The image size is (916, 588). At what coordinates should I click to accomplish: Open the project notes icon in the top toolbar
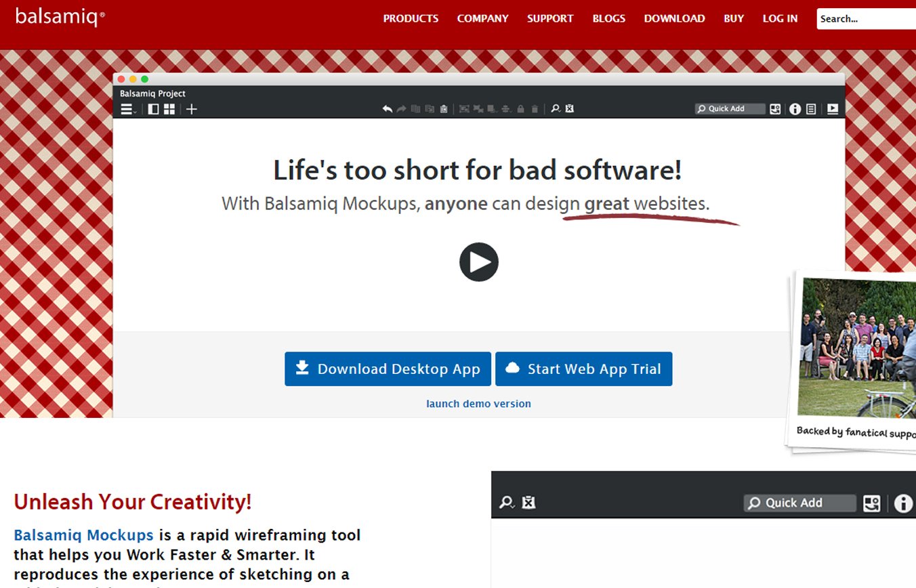click(x=811, y=109)
